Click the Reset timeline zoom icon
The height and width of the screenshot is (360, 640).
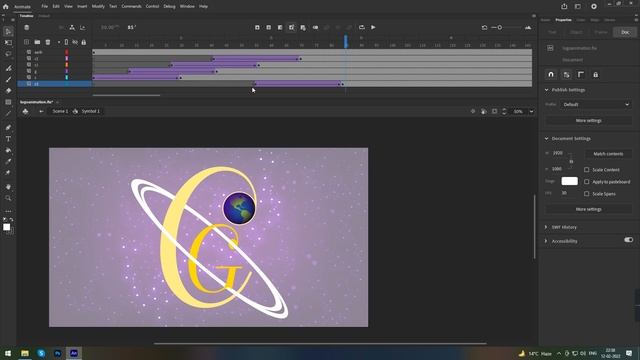coord(484,27)
